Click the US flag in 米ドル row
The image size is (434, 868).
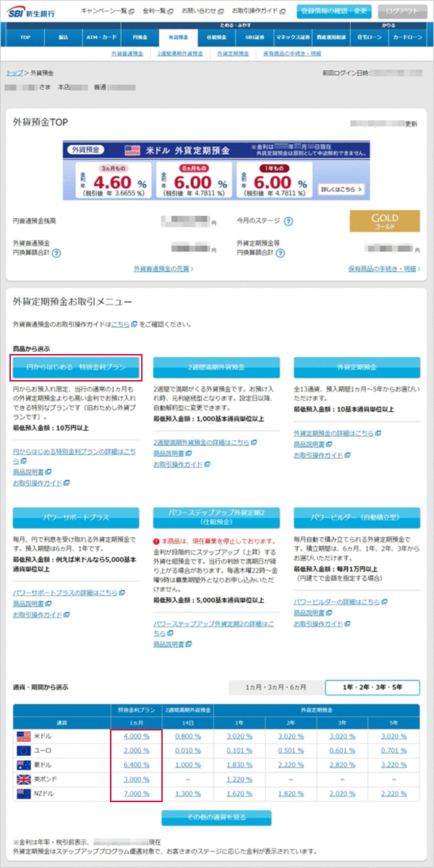(24, 736)
